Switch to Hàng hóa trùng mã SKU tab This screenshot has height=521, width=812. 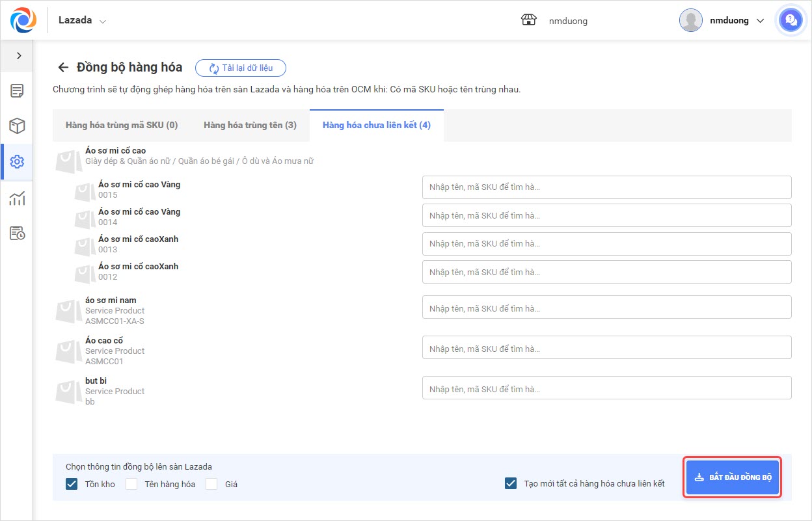click(122, 125)
